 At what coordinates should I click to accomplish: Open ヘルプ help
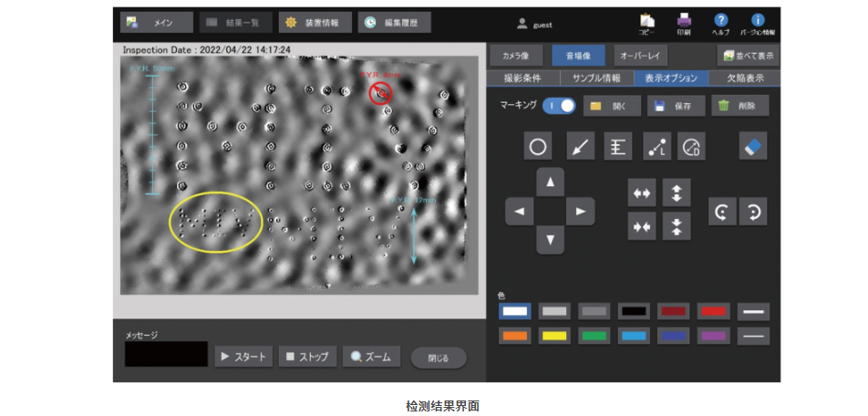(720, 25)
